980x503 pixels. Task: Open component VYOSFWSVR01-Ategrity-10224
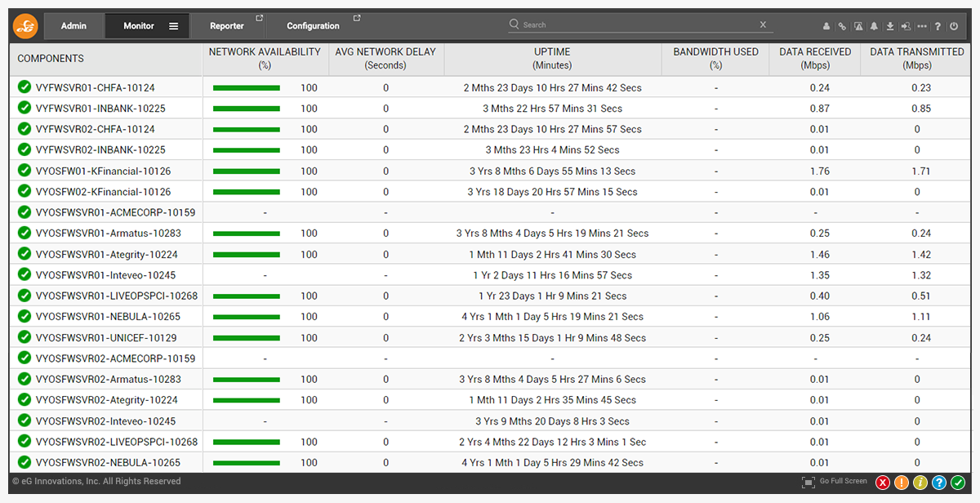pos(107,255)
